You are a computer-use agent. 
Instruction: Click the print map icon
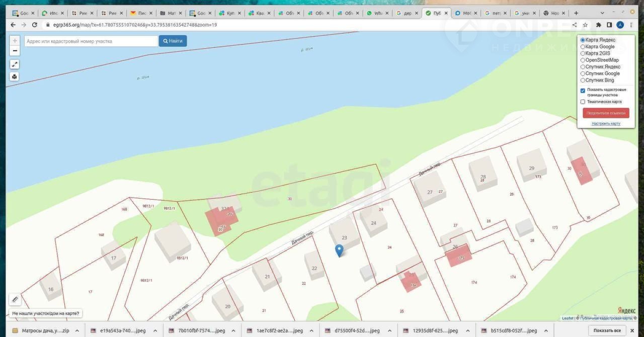pos(15,77)
